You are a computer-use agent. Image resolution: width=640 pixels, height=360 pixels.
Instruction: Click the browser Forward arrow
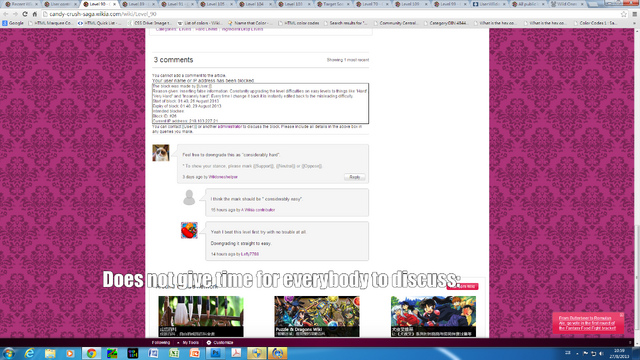15,14
